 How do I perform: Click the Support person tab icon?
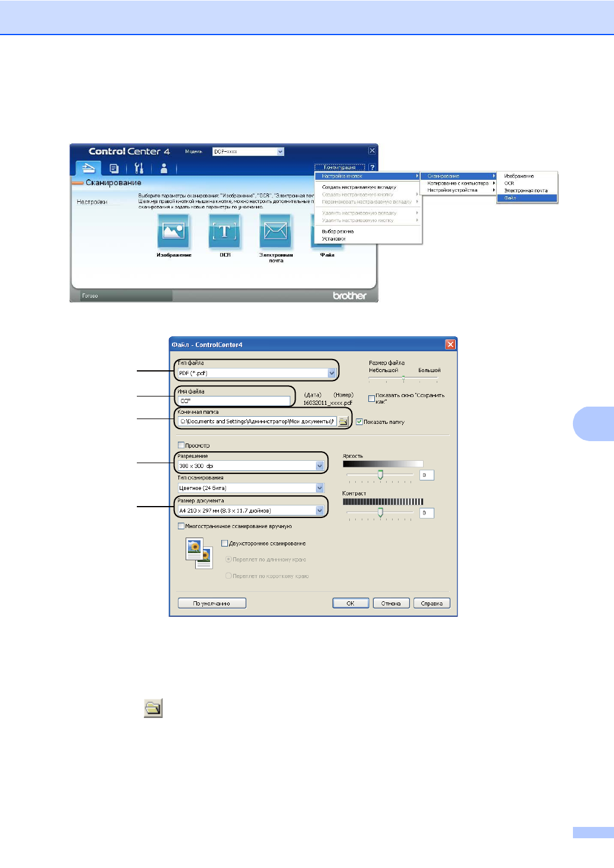tap(164, 168)
